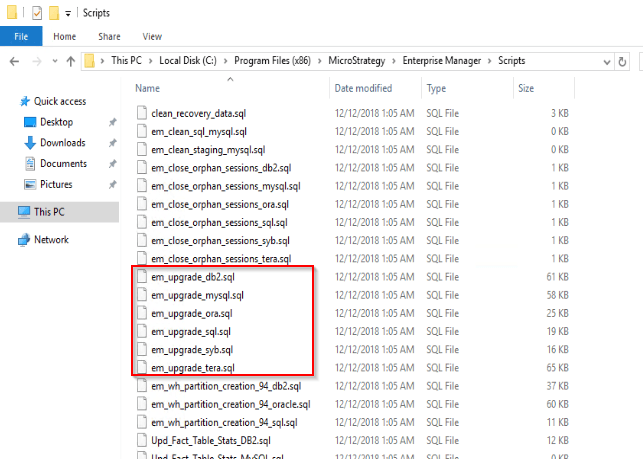Open Desktop in the navigation pane
Image resolution: width=643 pixels, height=459 pixels.
(x=56, y=122)
